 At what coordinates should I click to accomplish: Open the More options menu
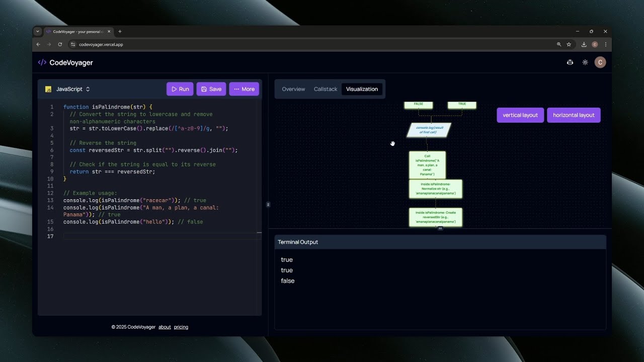click(x=244, y=89)
